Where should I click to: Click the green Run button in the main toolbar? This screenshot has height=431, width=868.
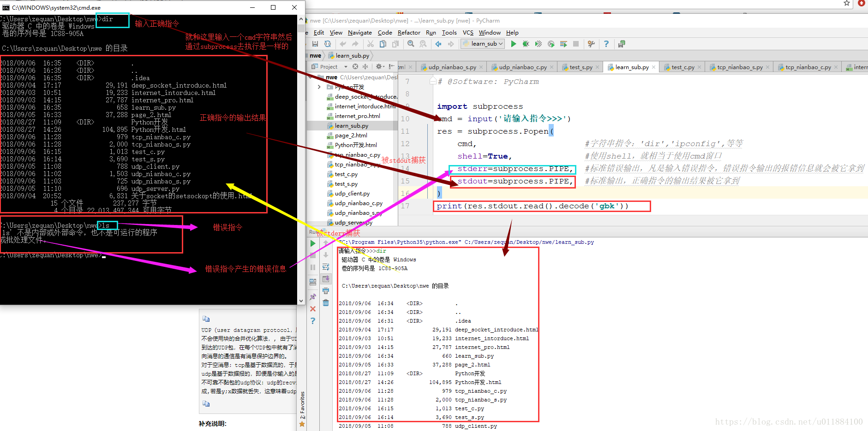click(x=514, y=44)
